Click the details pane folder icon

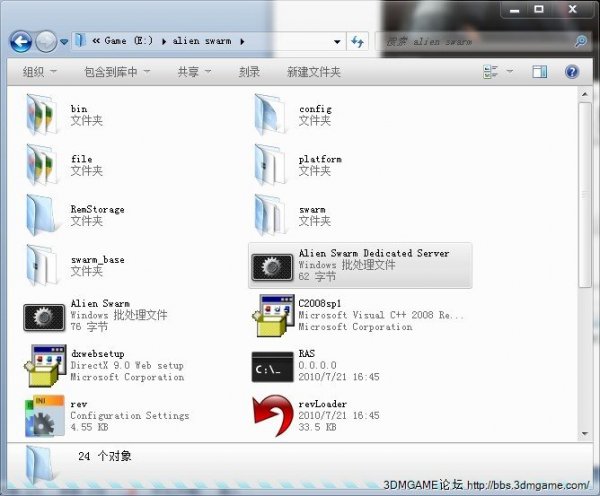point(39,465)
